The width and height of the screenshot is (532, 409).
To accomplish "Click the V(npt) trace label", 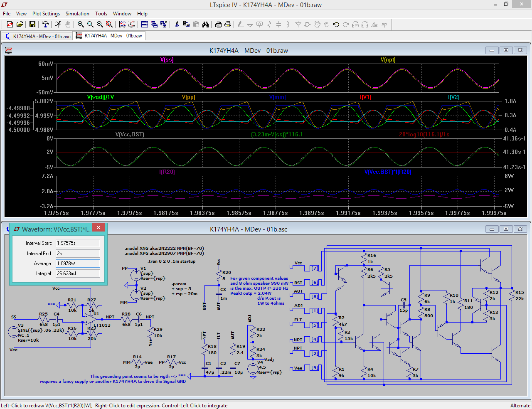I will (x=388, y=60).
